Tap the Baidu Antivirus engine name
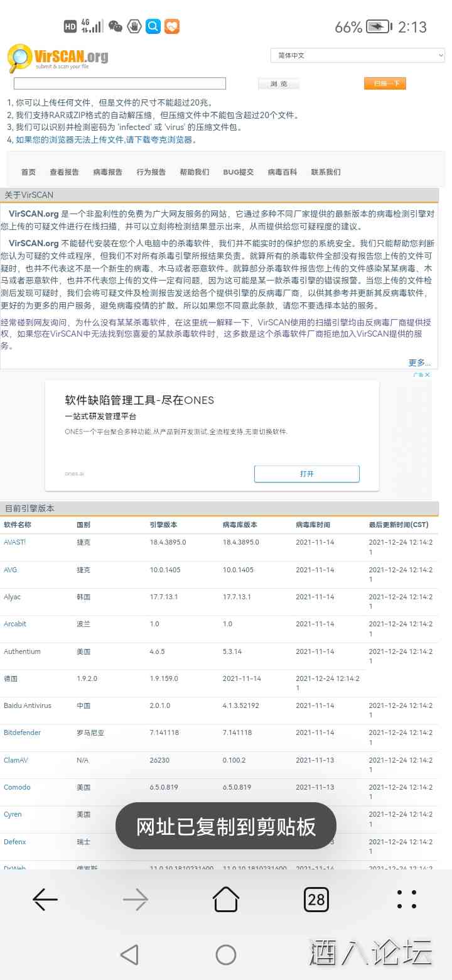452x980 pixels. pos(27,705)
